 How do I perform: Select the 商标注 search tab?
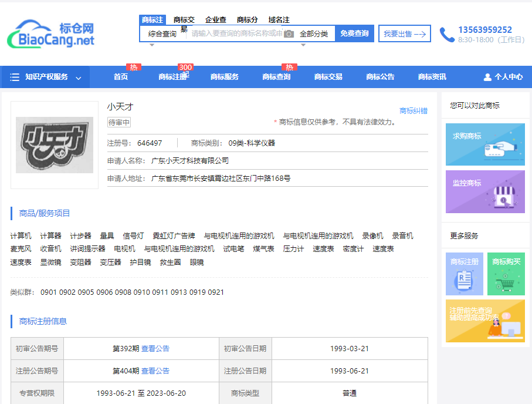tap(152, 20)
